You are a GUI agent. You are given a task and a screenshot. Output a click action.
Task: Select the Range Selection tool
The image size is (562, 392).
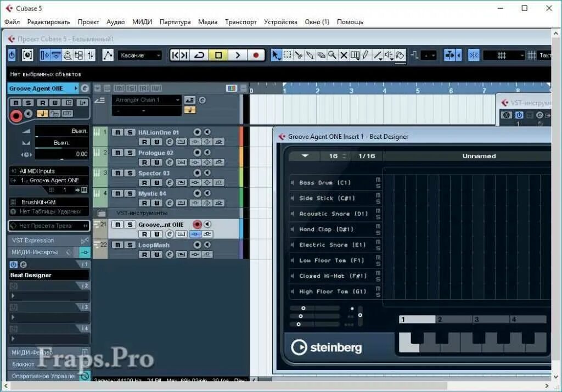coord(288,55)
